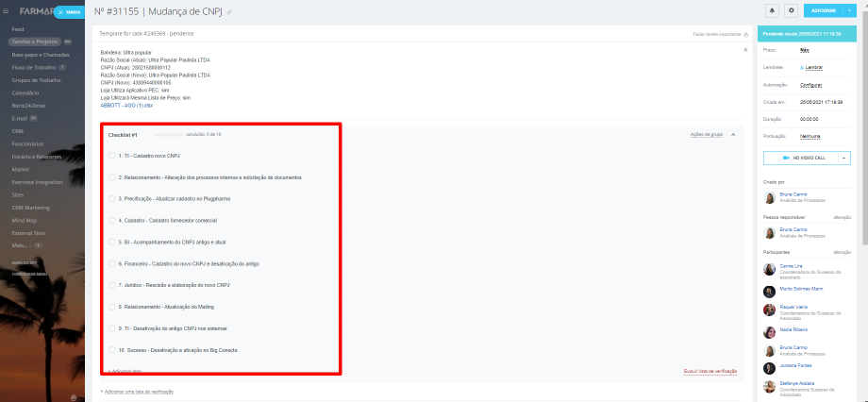This screenshot has width=868, height=402.
Task: Check item 4 Cadastro fornecedor comercial
Action: (112, 220)
